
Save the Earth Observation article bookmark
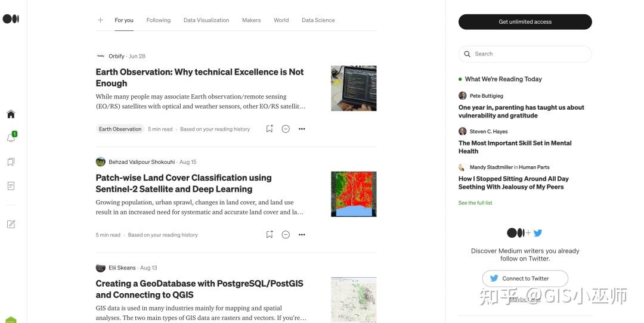point(270,129)
